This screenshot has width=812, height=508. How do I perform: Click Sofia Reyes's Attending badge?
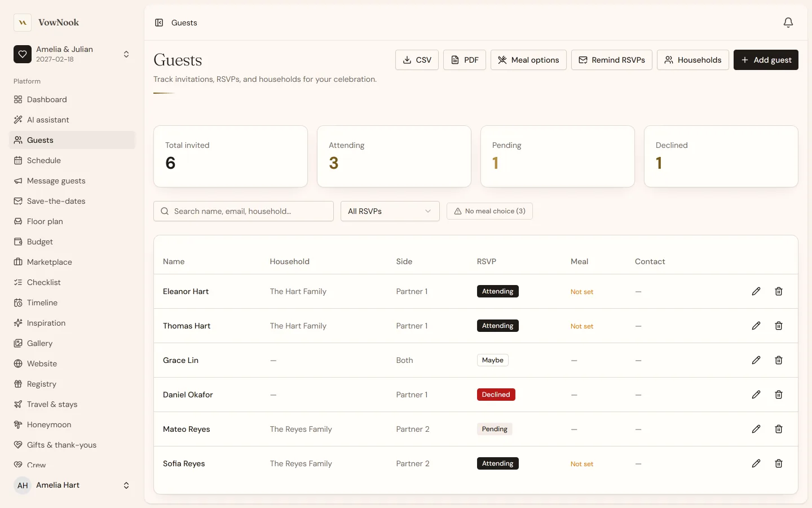click(x=498, y=463)
